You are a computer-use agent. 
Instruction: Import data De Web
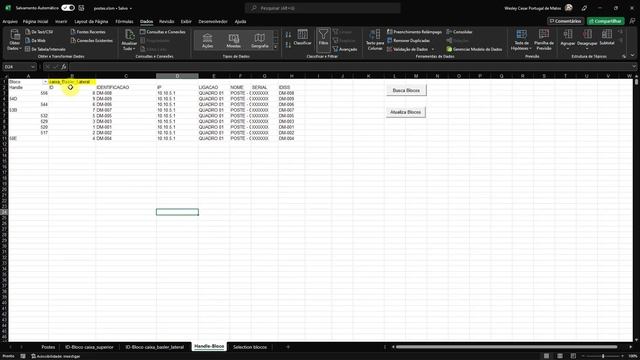(36, 40)
